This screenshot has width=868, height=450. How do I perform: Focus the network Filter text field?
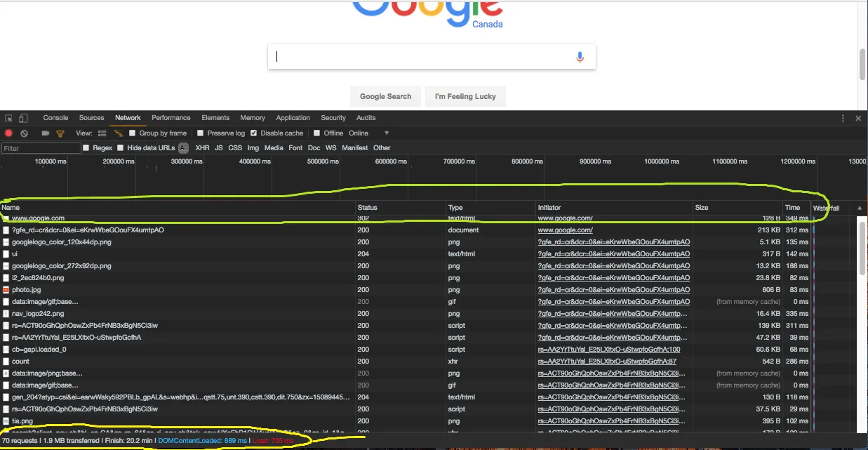click(41, 148)
